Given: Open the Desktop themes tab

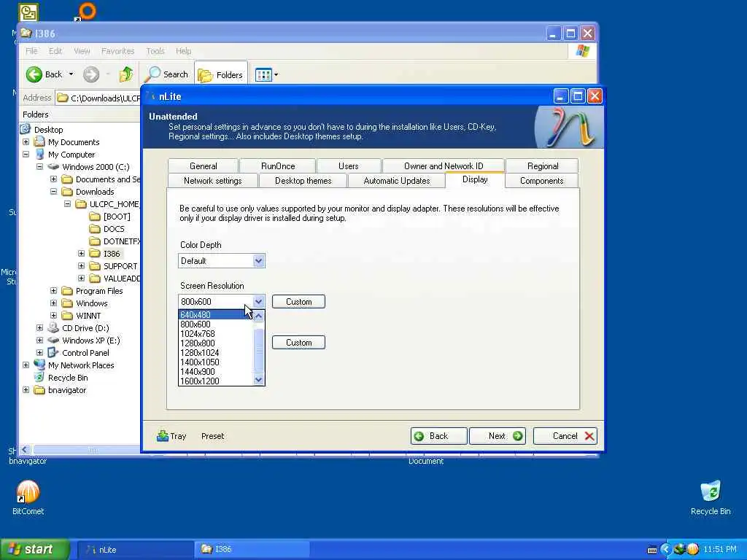Looking at the screenshot, I should click(303, 181).
